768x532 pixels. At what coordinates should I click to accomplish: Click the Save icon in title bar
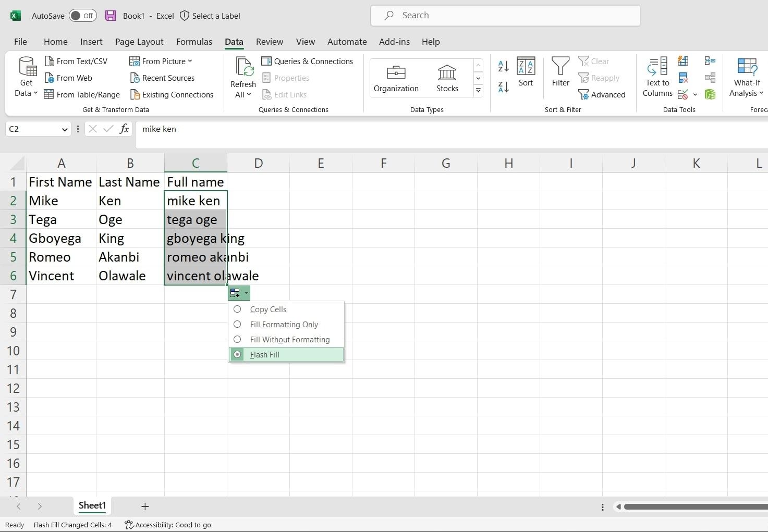click(x=111, y=16)
